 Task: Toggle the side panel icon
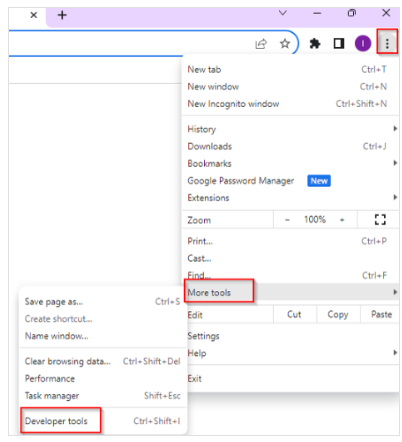coord(339,43)
